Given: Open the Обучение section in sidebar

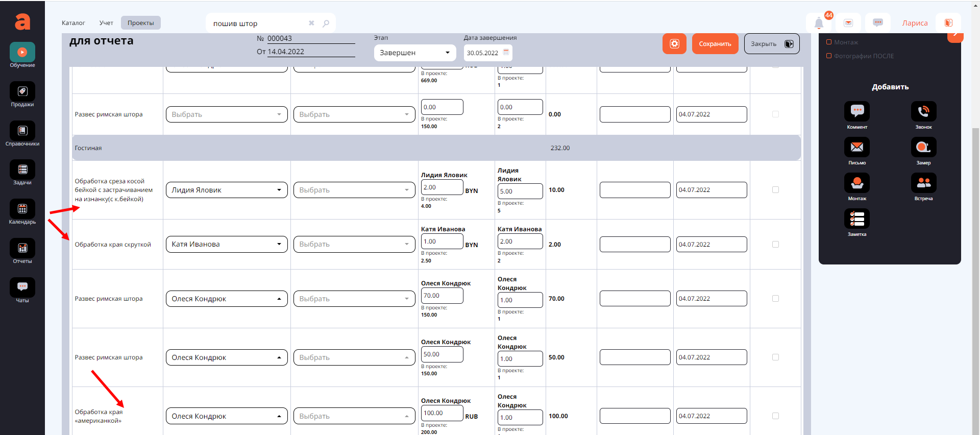Looking at the screenshot, I should coord(22,53).
